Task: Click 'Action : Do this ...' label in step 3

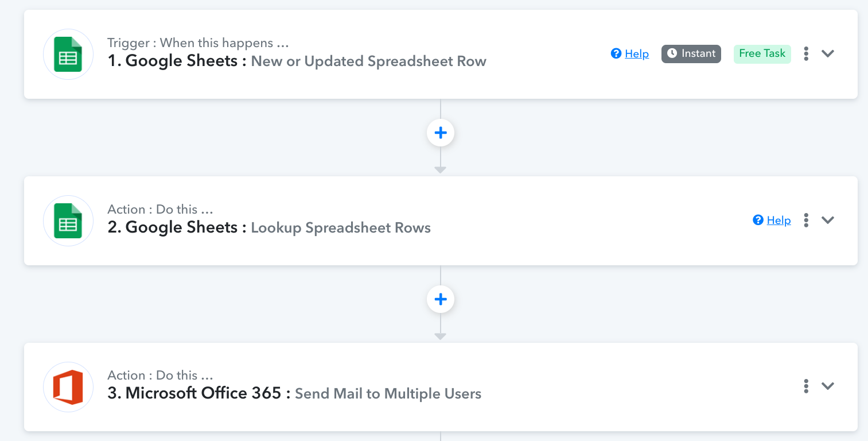Action: [161, 376]
